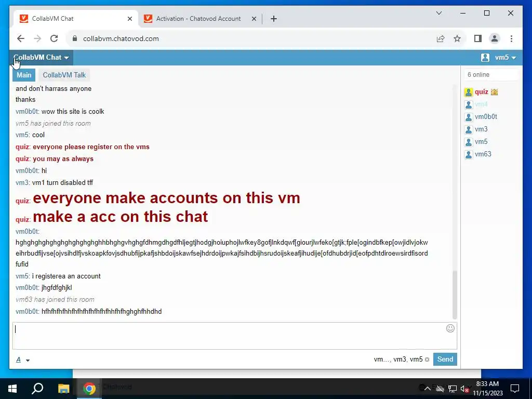Click the network status tray icon
Image resolution: width=532 pixels, height=399 pixels.
pyautogui.click(x=453, y=389)
